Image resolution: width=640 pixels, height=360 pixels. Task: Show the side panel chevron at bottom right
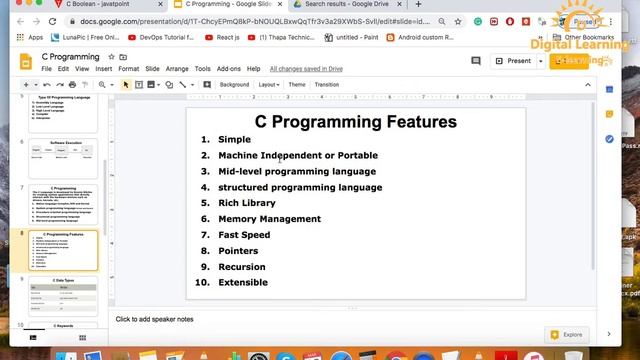(x=609, y=334)
